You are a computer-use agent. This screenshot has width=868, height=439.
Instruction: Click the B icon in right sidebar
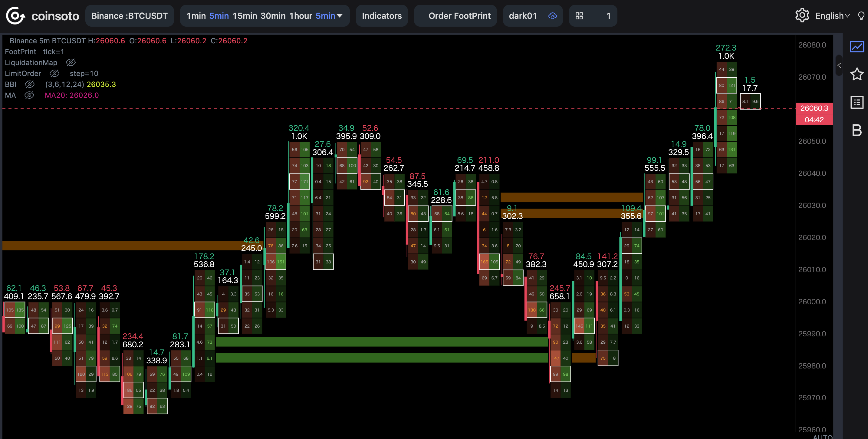tap(857, 130)
